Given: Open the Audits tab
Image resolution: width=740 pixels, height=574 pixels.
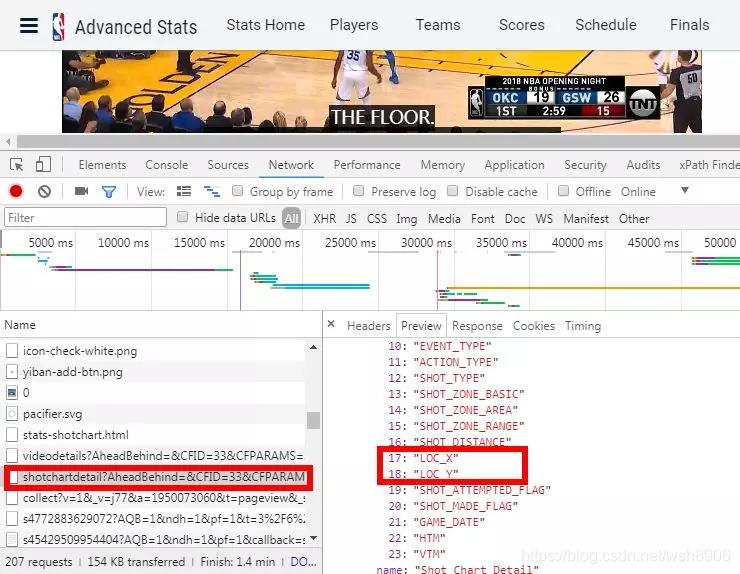Looking at the screenshot, I should coord(643,165).
